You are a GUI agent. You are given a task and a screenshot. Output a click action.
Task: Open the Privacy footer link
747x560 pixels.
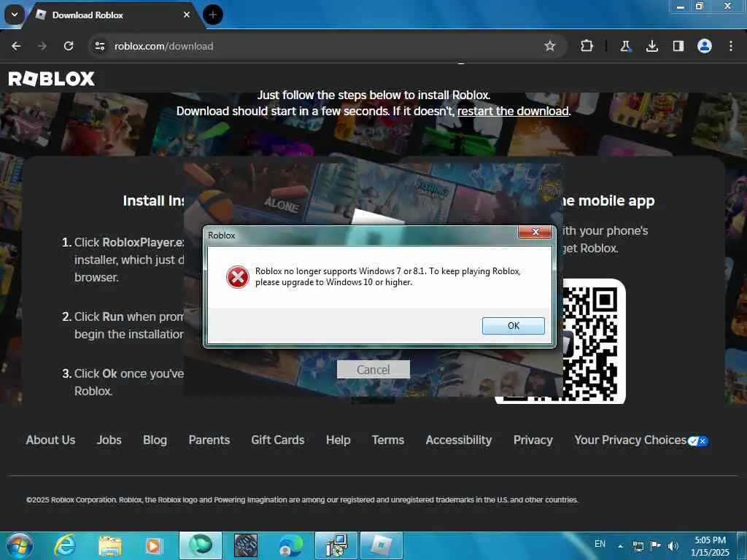(x=533, y=440)
